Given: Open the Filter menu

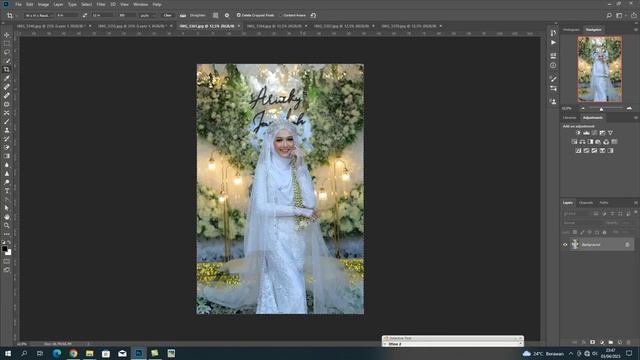Looking at the screenshot, I should [x=101, y=4].
